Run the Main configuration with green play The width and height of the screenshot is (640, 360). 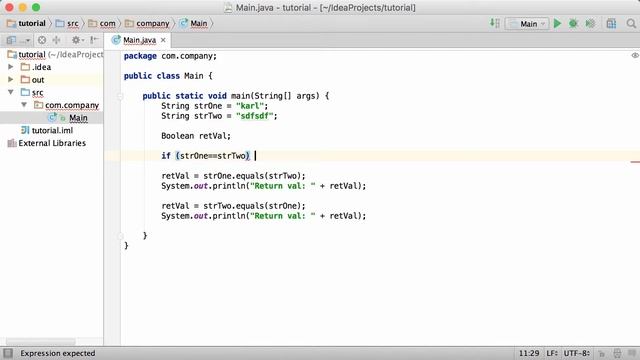(x=557, y=24)
